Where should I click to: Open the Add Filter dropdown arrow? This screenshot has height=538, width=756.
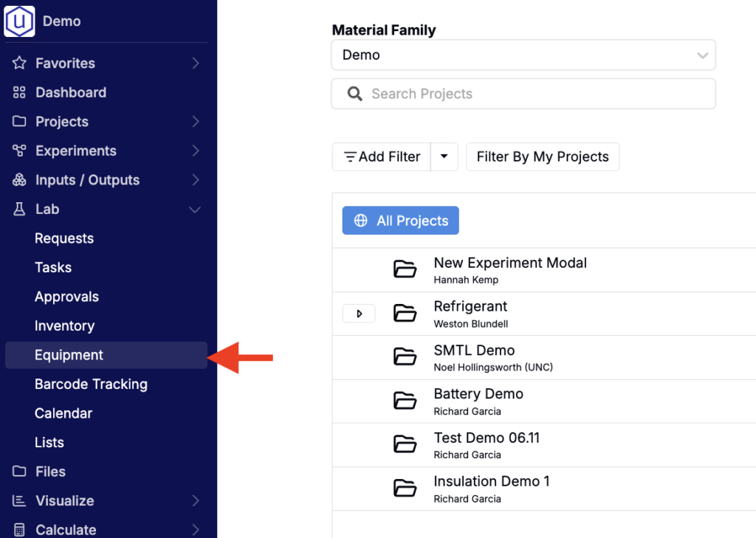444,156
